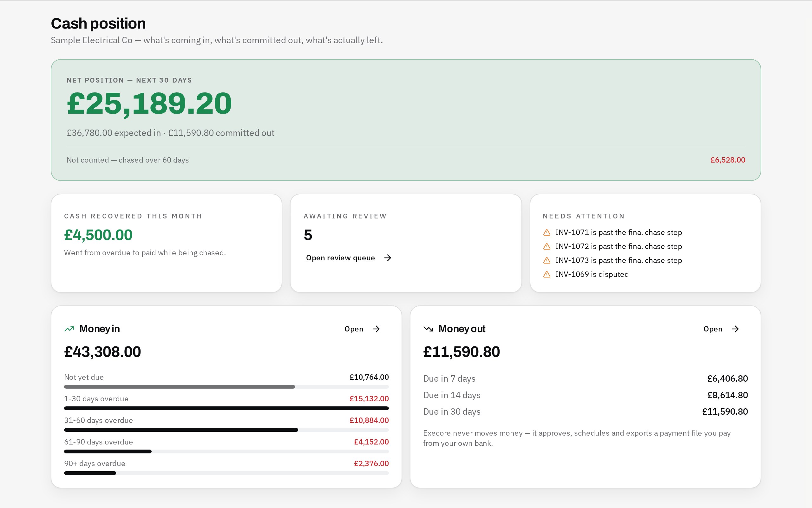
Task: Click the arrow icon on Money out card
Action: (736, 329)
